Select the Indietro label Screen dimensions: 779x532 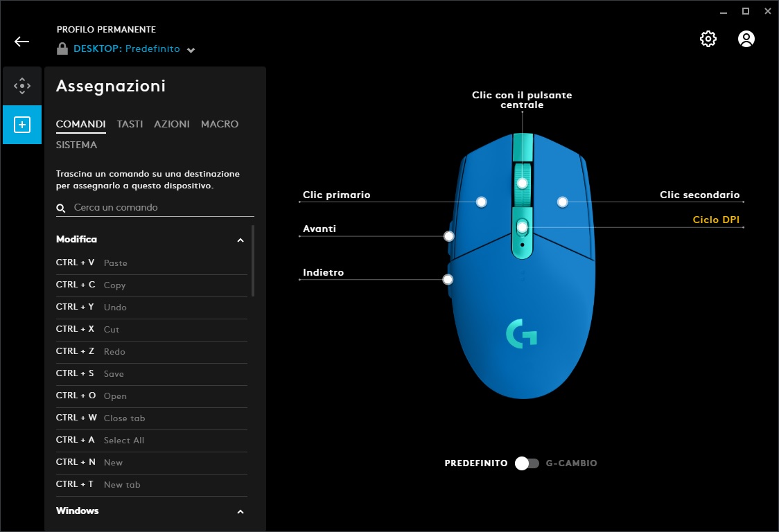324,272
